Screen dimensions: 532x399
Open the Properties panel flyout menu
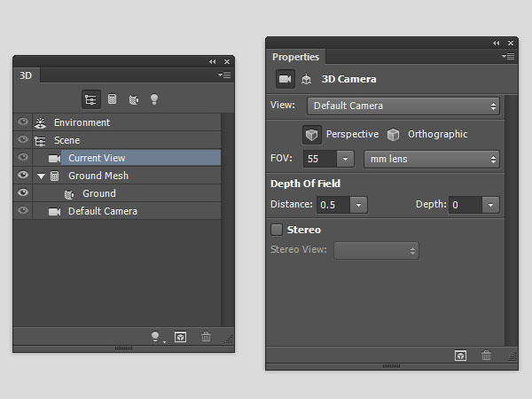(x=508, y=56)
